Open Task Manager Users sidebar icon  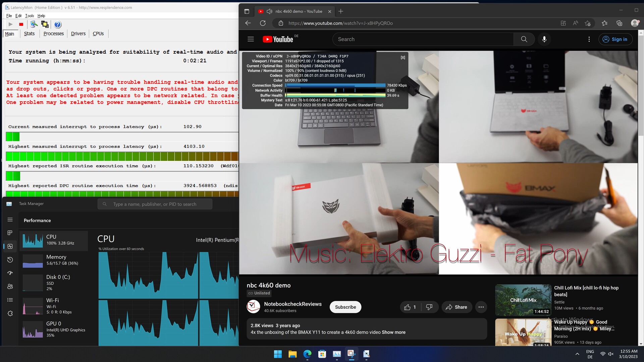click(10, 287)
